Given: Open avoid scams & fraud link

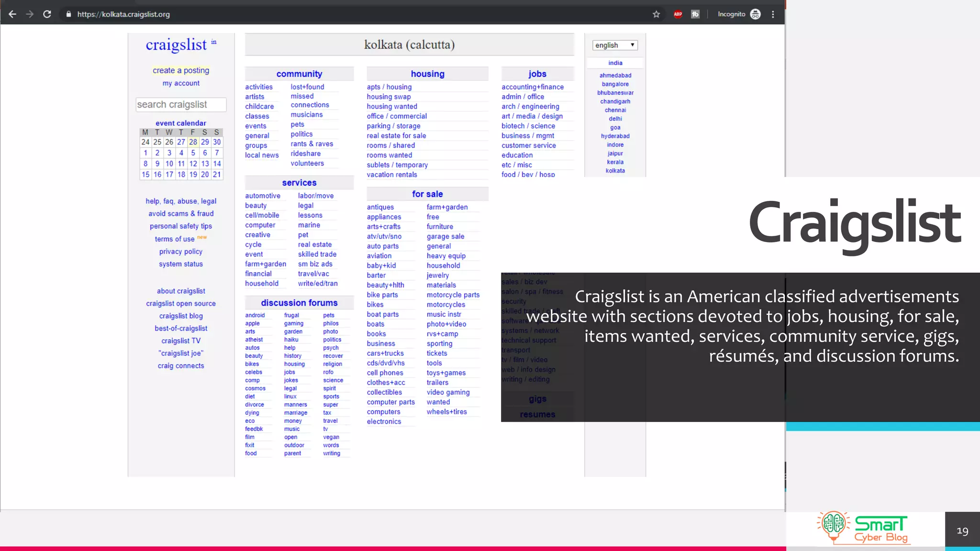Looking at the screenshot, I should pyautogui.click(x=181, y=214).
